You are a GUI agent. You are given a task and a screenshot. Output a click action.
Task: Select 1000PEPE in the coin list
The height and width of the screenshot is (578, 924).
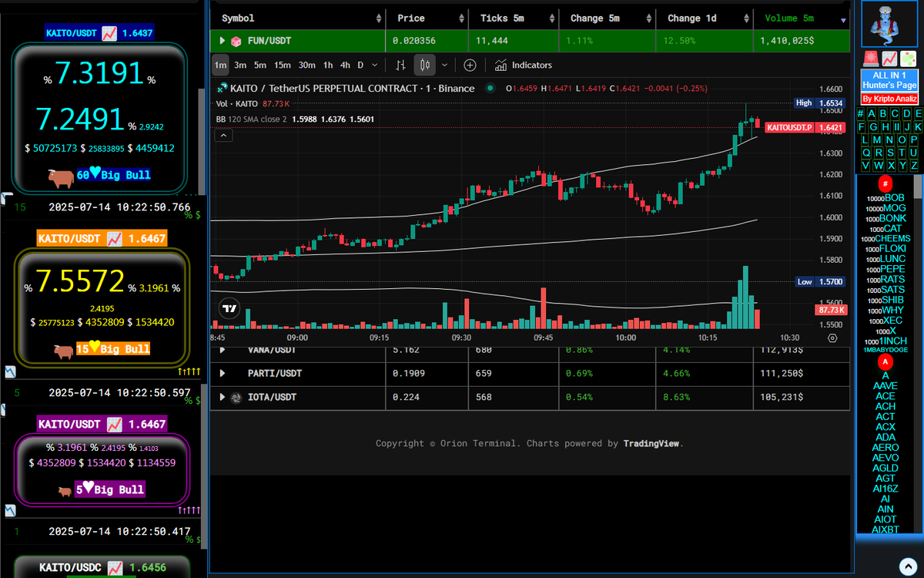tap(885, 269)
